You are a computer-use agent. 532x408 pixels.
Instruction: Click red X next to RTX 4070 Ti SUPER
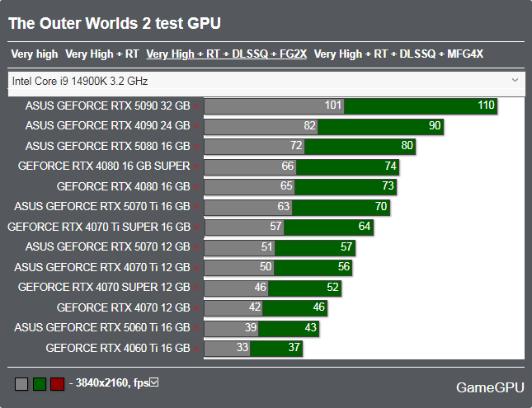coord(196,227)
